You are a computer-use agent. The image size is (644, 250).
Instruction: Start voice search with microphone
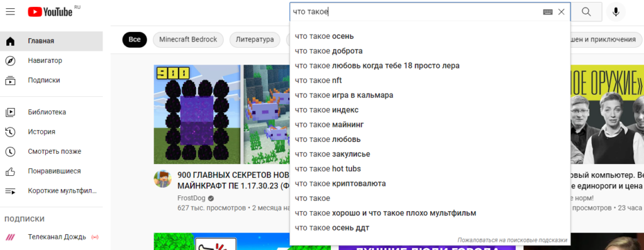(616, 13)
